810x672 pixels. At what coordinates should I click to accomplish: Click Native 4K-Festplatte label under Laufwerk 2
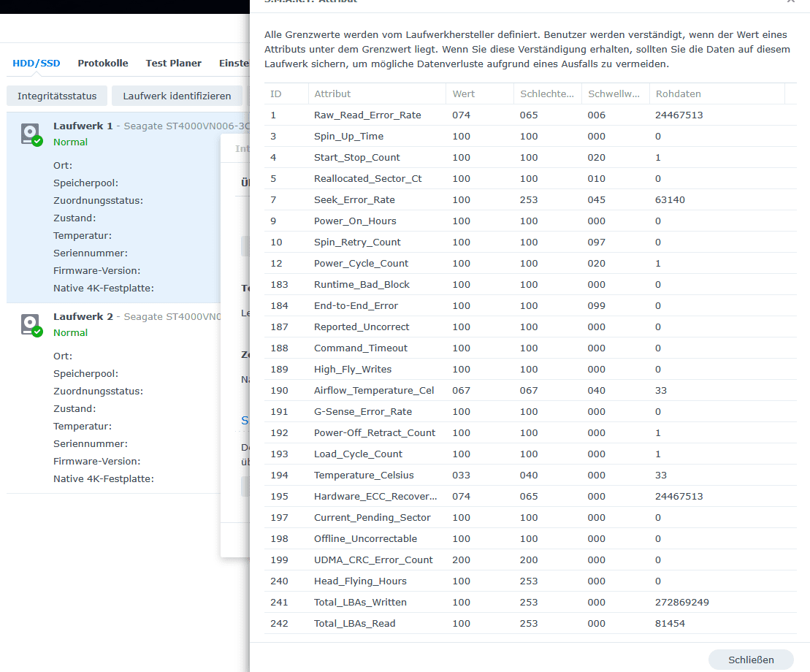[103, 479]
